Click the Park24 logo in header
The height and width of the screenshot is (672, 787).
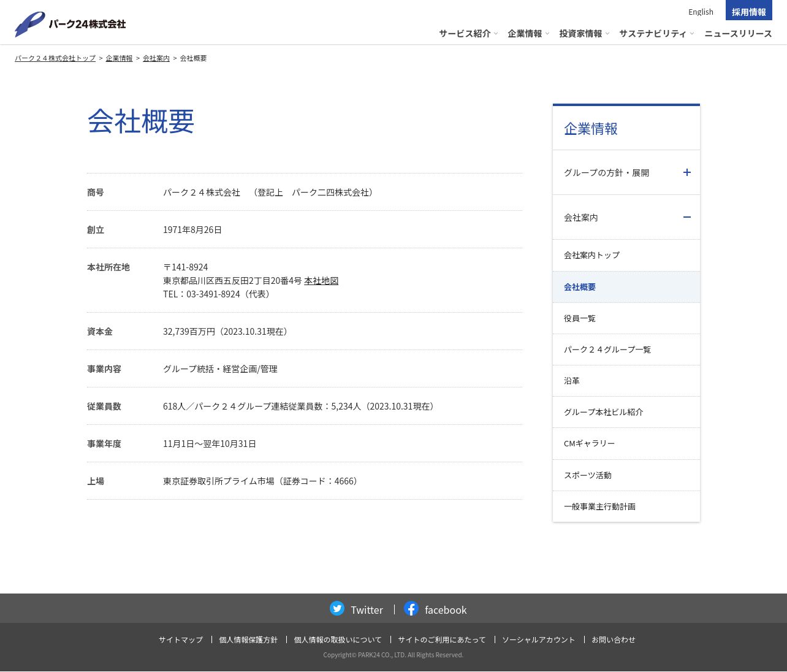pyautogui.click(x=70, y=24)
